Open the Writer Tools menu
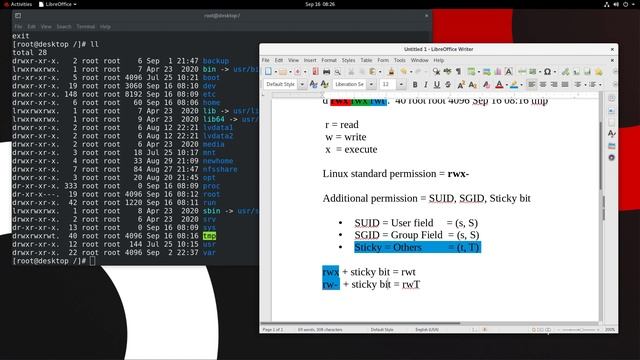The height and width of the screenshot is (360, 640). (400, 60)
